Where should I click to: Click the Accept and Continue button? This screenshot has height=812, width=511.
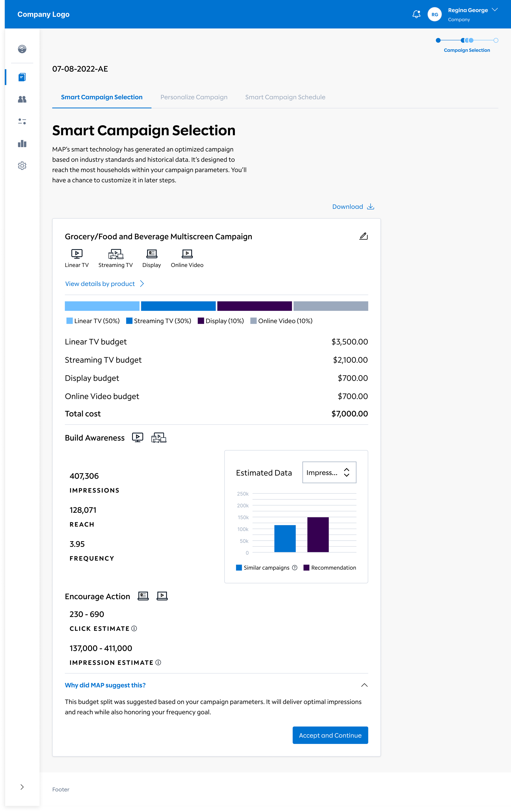(330, 735)
